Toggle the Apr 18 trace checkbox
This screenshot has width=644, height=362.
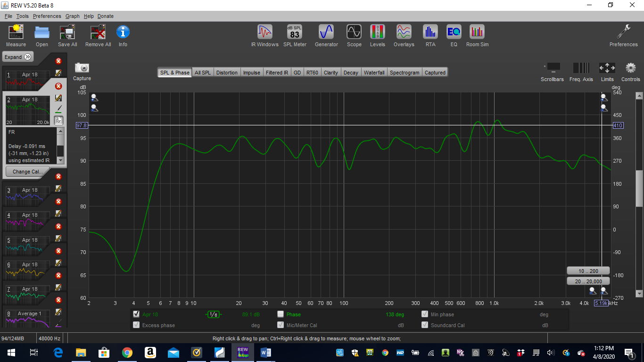[136, 314]
